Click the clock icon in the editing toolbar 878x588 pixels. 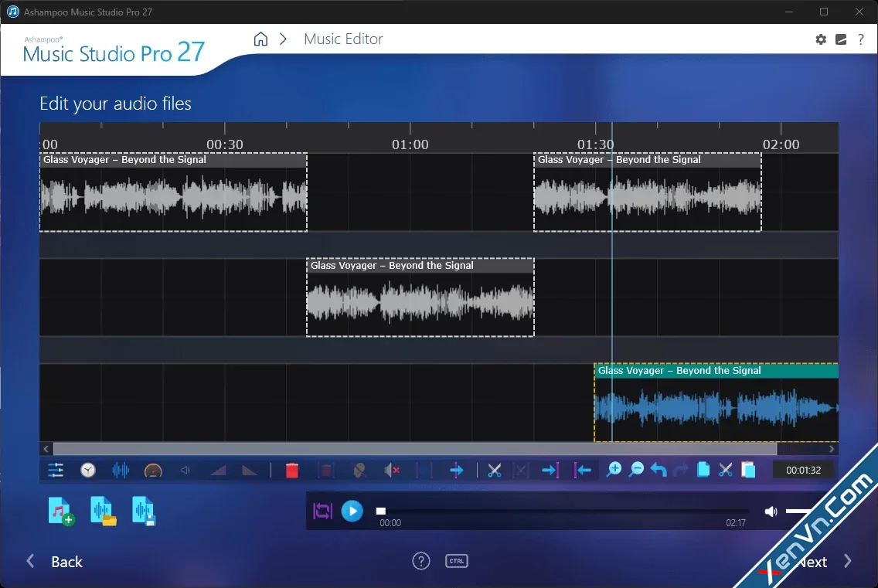[x=88, y=470]
